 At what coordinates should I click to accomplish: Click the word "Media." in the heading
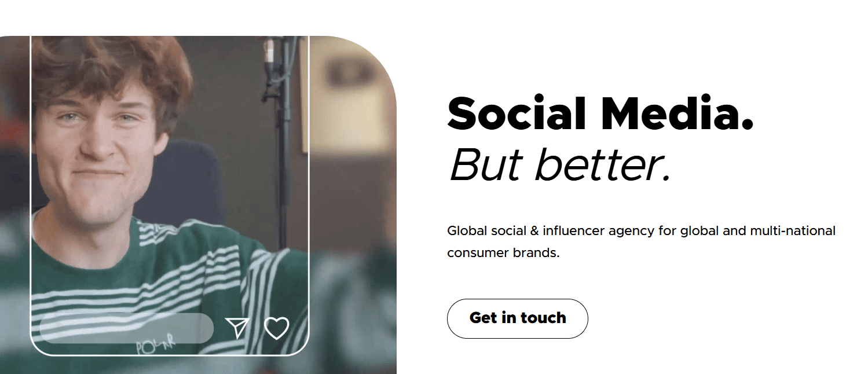tap(677, 113)
